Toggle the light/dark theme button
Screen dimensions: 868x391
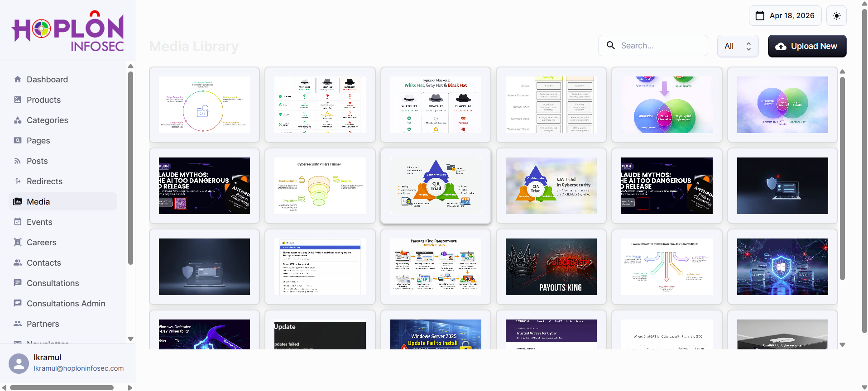pyautogui.click(x=836, y=16)
